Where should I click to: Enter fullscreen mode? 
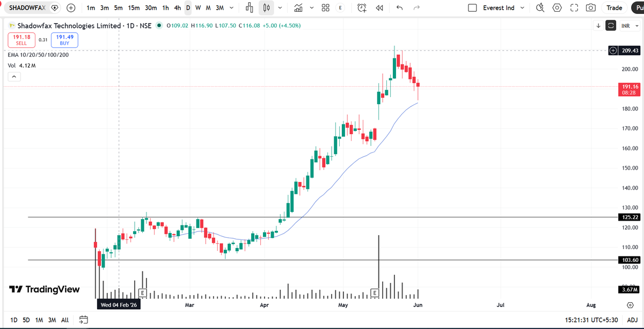(x=574, y=8)
